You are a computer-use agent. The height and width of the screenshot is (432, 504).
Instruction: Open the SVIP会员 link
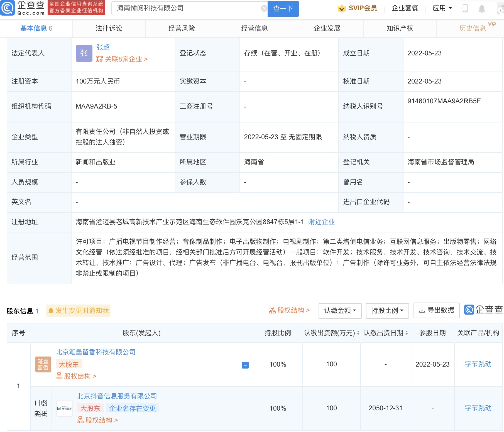tap(363, 8)
